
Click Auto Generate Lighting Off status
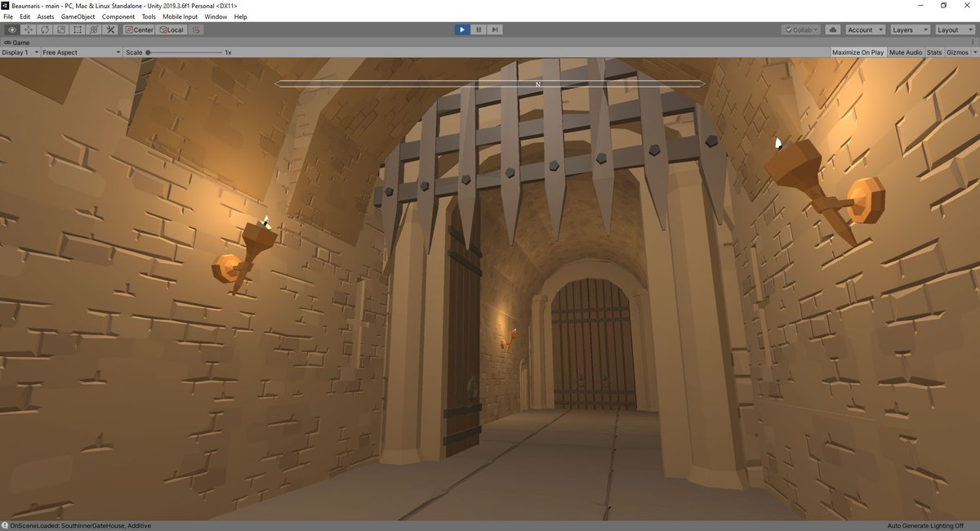click(x=925, y=525)
